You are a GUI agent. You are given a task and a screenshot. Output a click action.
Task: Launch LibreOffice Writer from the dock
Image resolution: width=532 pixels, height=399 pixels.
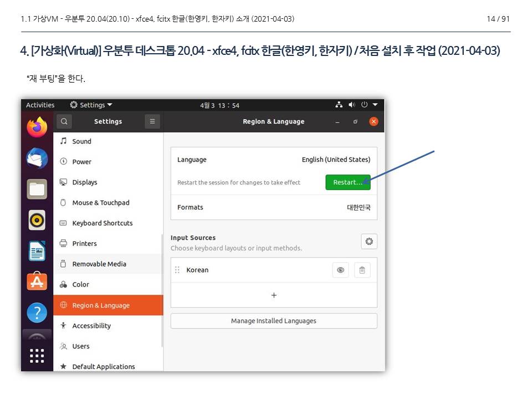click(37, 250)
